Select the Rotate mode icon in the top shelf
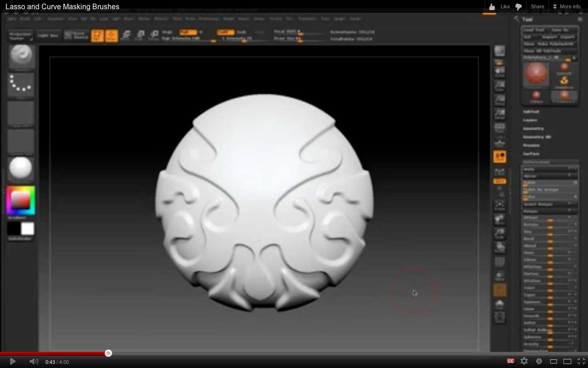The width and height of the screenshot is (588, 368). coord(154,35)
